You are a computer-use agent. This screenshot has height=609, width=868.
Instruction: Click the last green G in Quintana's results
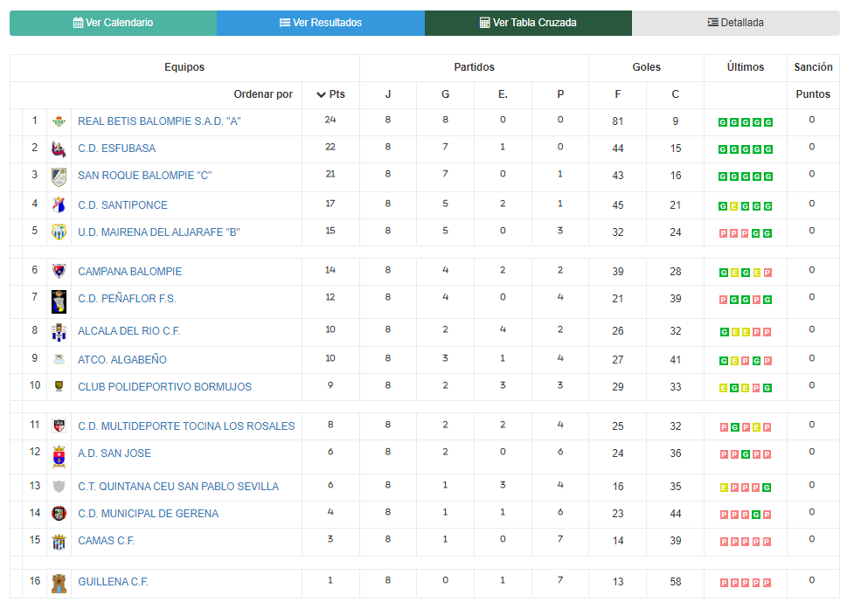coord(767,488)
